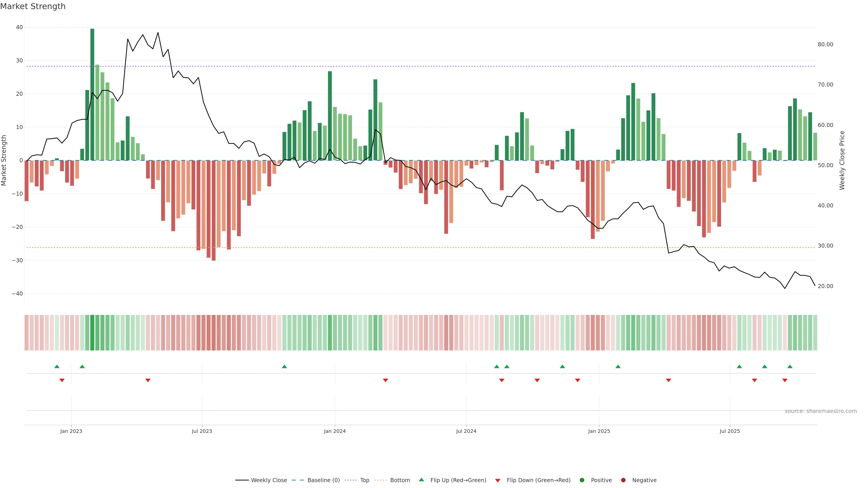Screen dimensions: 868x488
Task: Click the darkest green heatmap strip cell
Action: [x=92, y=333]
